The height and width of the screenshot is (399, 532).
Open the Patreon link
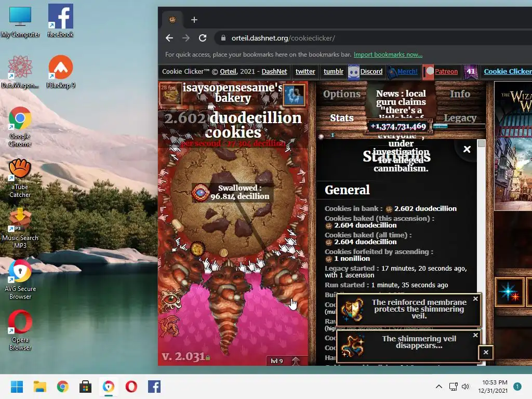coord(446,72)
